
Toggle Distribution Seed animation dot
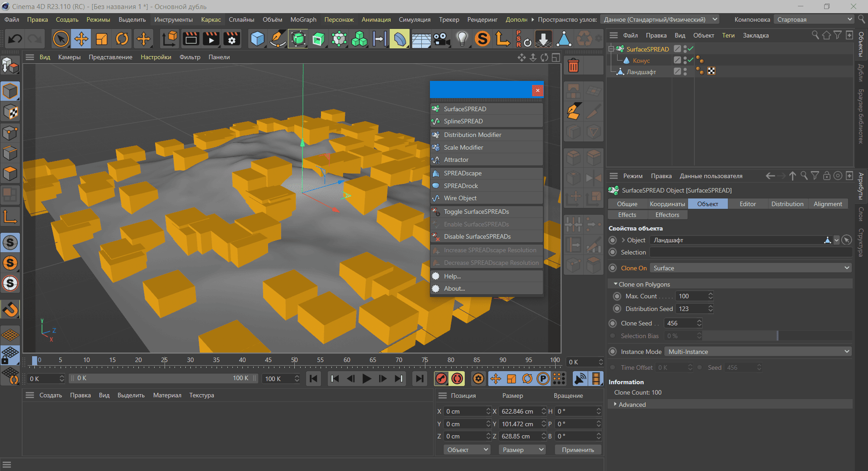point(617,309)
